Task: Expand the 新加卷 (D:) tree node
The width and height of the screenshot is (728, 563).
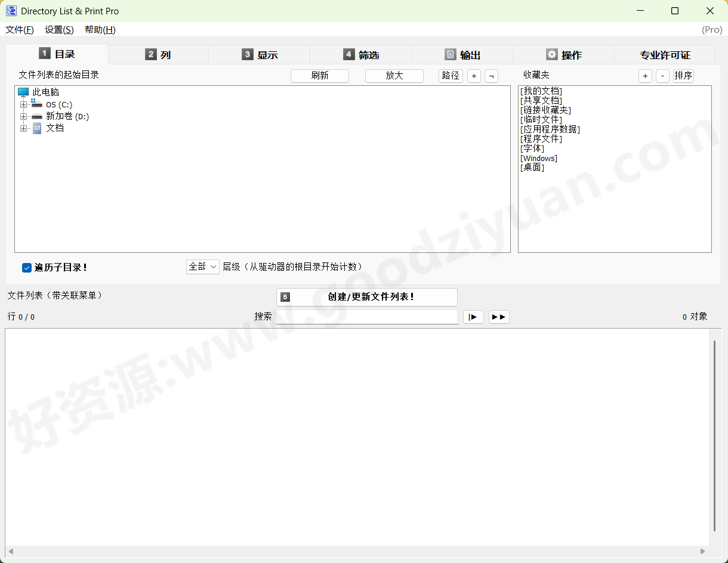Action: click(23, 116)
